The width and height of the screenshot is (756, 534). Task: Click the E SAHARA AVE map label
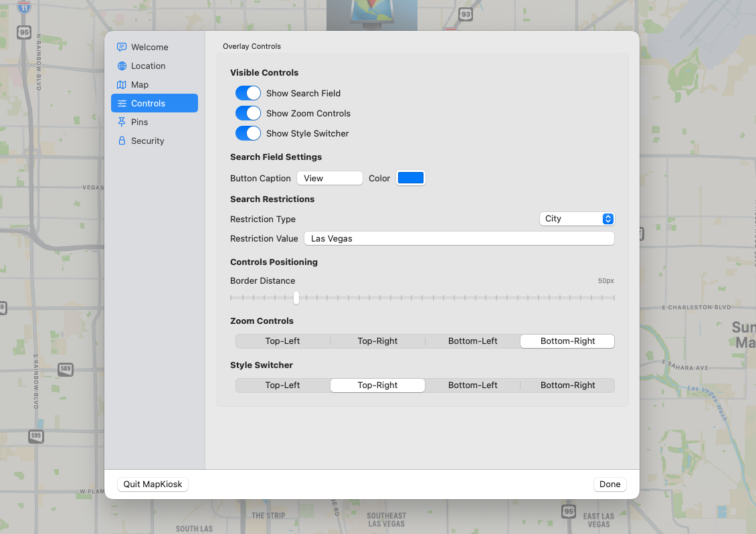pyautogui.click(x=684, y=365)
